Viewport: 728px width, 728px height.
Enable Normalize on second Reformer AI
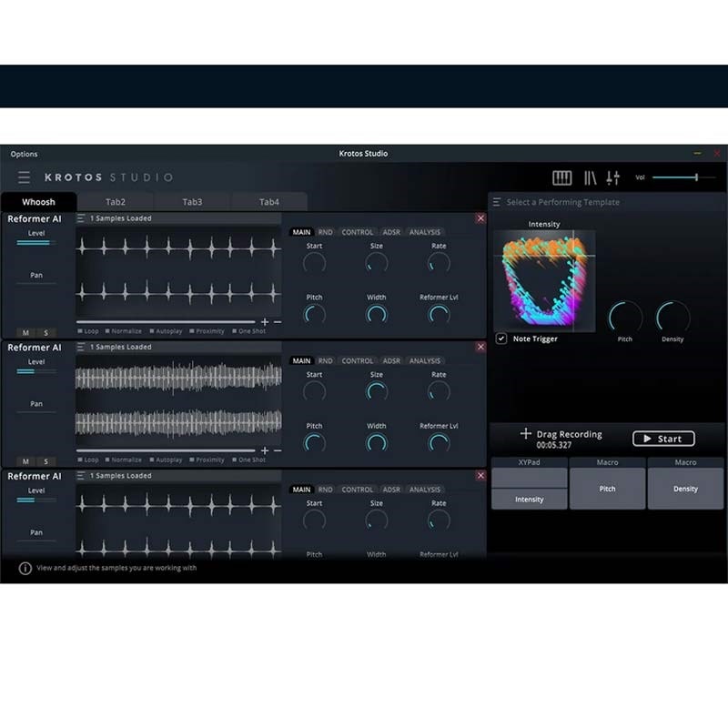click(124, 460)
